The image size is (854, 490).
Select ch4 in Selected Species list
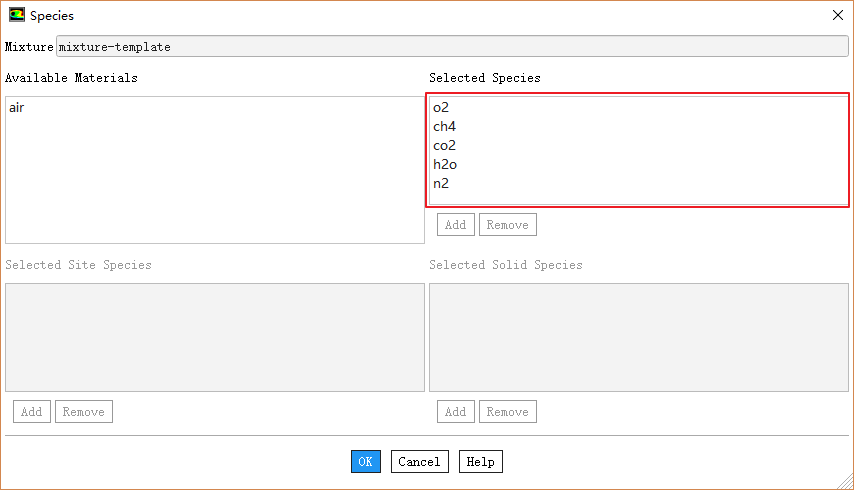point(444,126)
